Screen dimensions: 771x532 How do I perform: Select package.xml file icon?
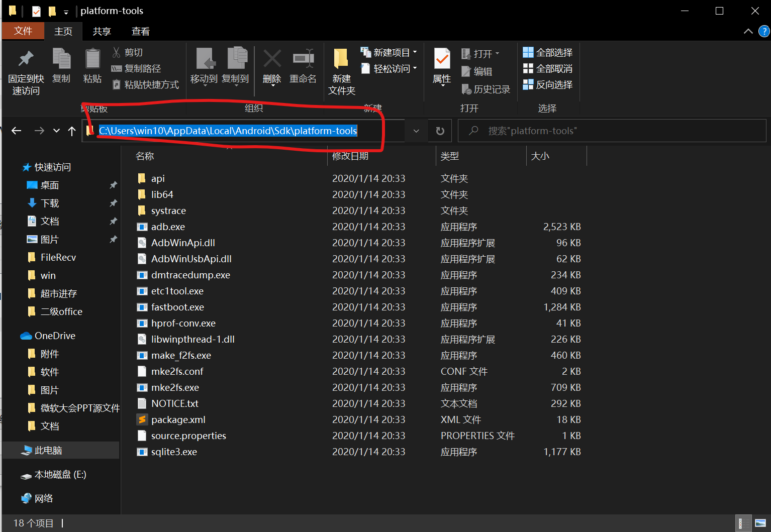click(142, 419)
